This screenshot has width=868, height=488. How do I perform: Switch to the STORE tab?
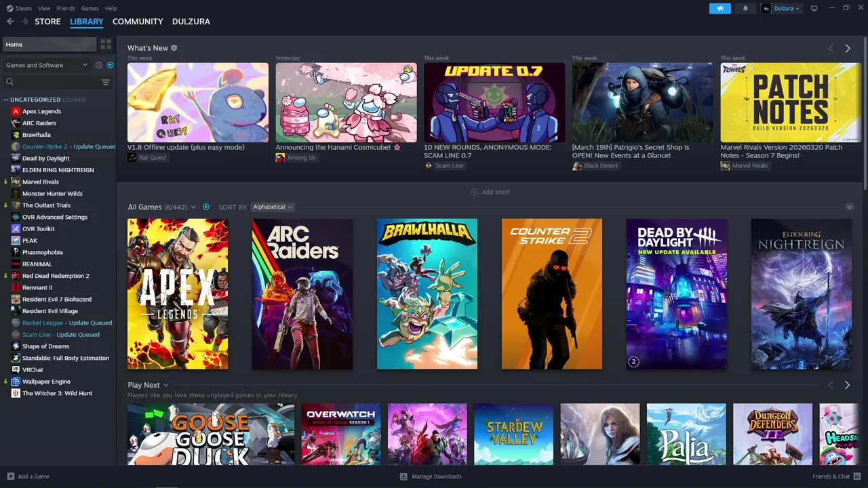click(x=47, y=22)
